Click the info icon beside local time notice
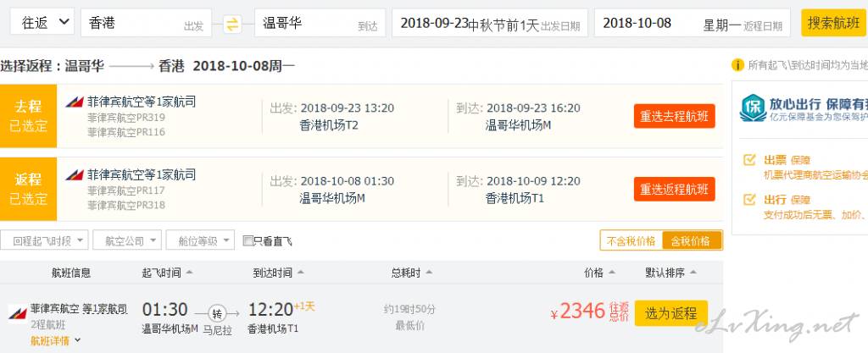Screen dimensions: 868x353 [737, 65]
